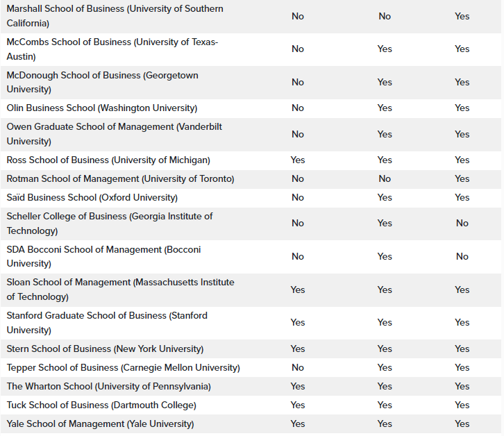Click Stanford Graduate School of Business entry
Viewport: 504px width, 436px height.
(x=107, y=323)
